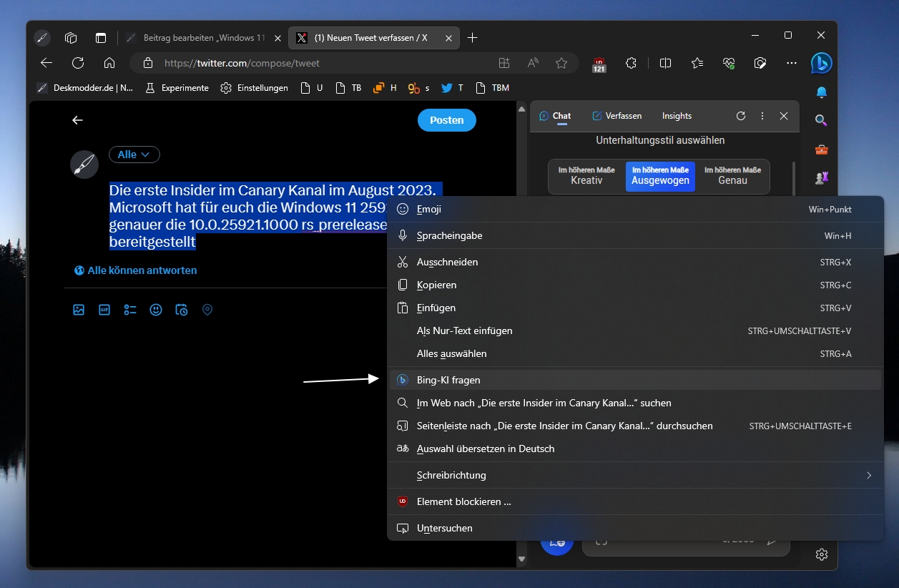Viewport: 899px width, 588px height.
Task: Open the tab actions menu icon
Action: 101,37
